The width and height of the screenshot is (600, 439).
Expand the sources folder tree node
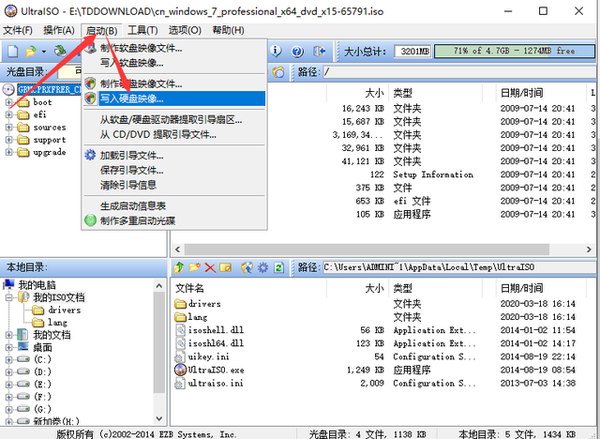click(x=8, y=127)
